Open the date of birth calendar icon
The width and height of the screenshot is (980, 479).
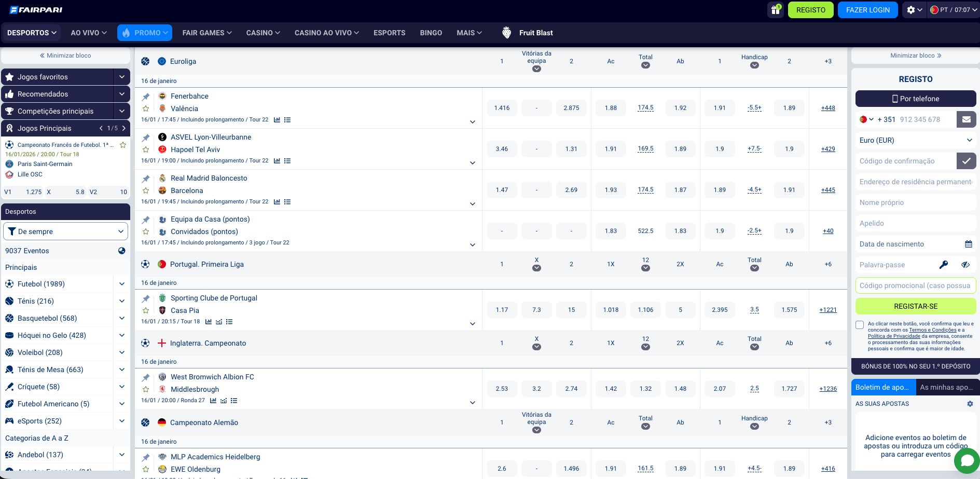click(x=968, y=244)
